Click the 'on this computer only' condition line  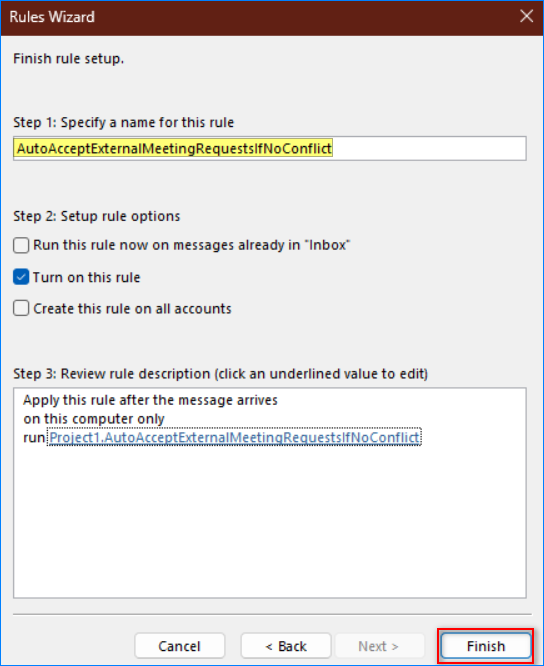click(94, 419)
